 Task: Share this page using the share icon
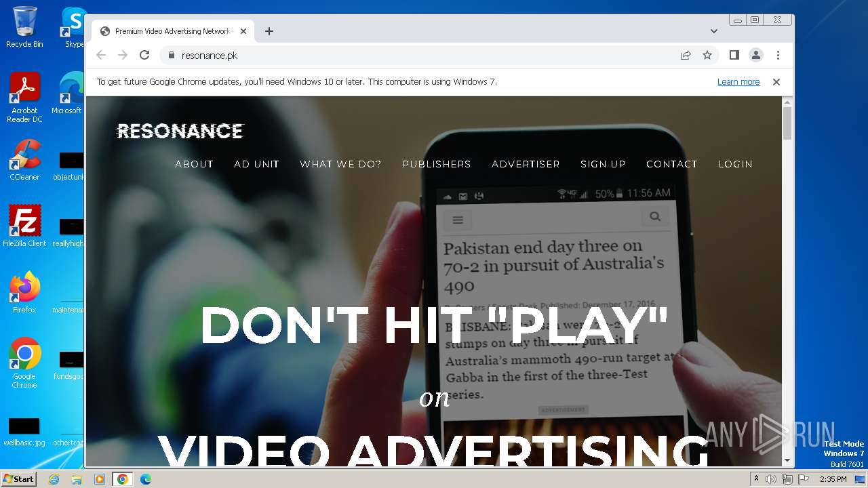click(686, 55)
